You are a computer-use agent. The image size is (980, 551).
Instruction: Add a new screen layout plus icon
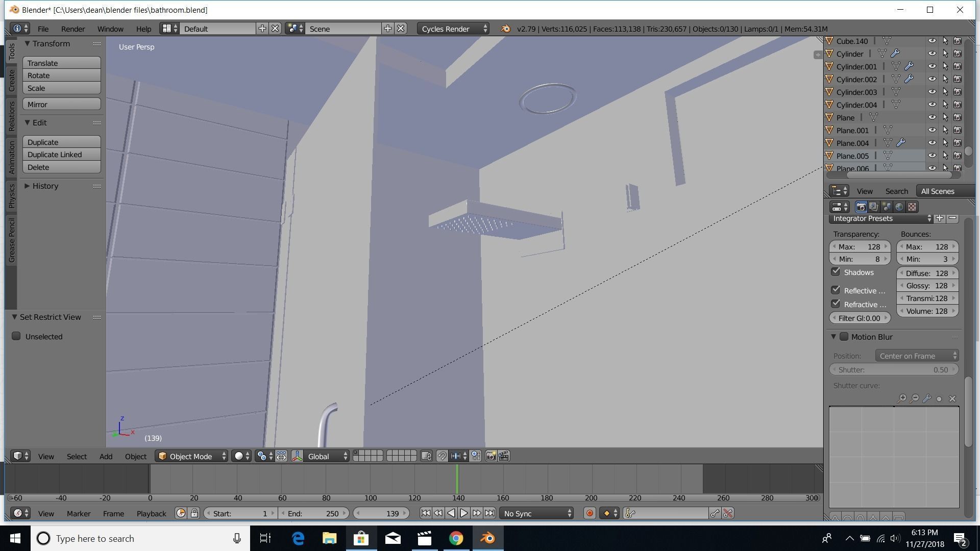click(x=262, y=29)
